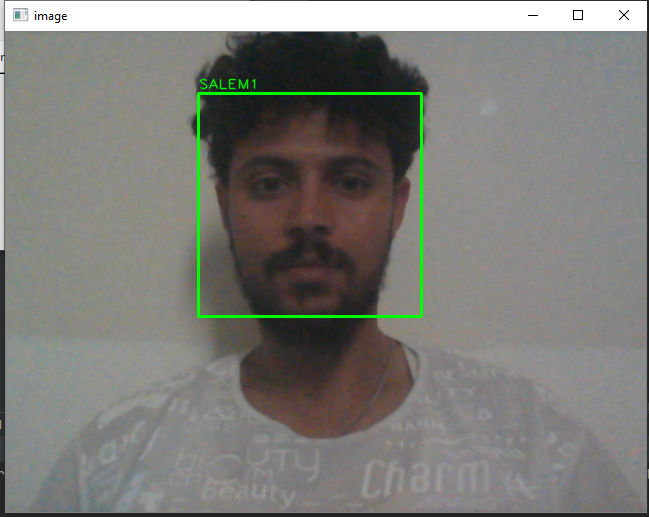649x517 pixels.
Task: Click the image window's title bar icon
Action: click(20, 15)
